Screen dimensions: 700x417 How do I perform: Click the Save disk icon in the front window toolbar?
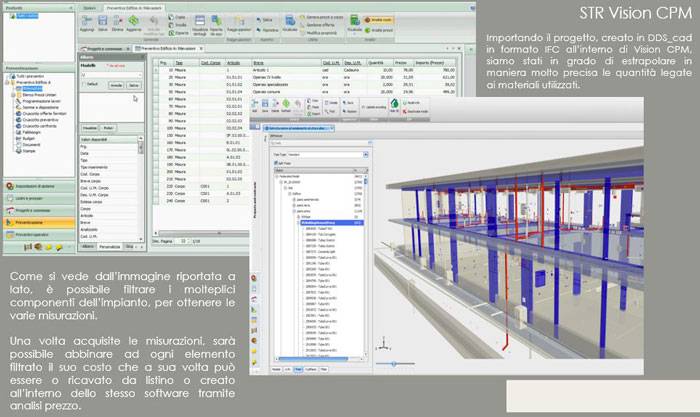coord(265,104)
